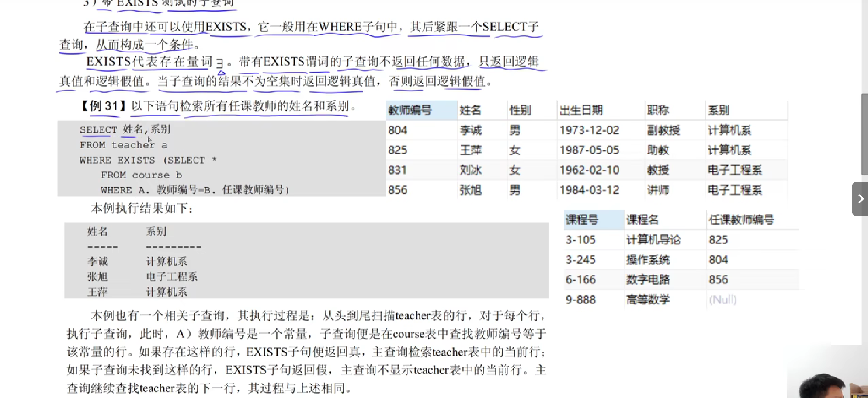This screenshot has height=398, width=868.
Task: Click teacher number 856 in course table
Action: [x=719, y=280]
